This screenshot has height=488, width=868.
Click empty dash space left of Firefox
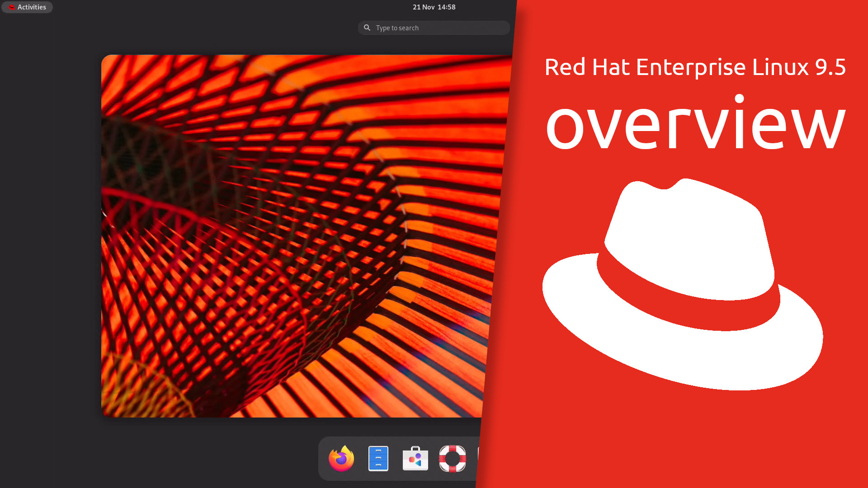click(x=323, y=458)
